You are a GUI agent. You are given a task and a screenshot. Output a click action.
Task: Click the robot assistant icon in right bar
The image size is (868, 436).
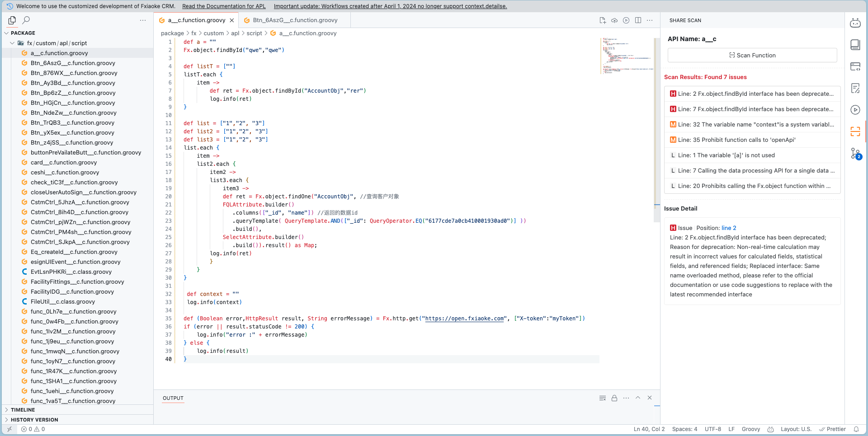coord(855,23)
